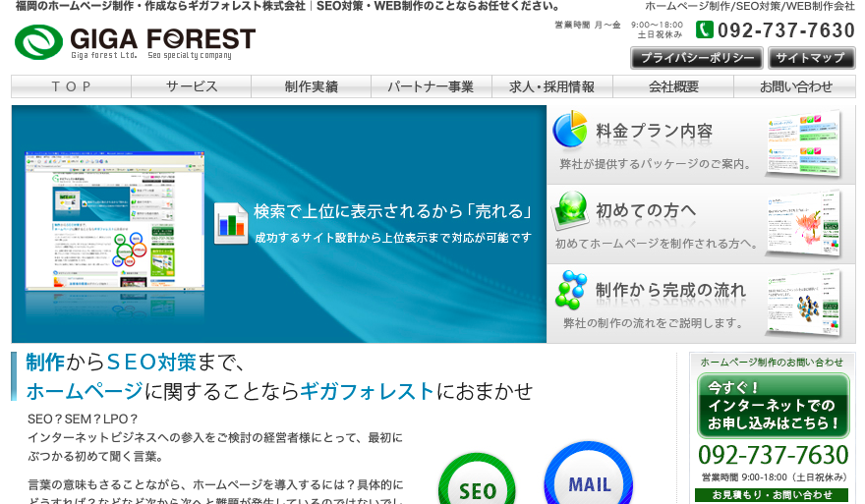Viewport: 865px width, 504px height.
Task: Click the website screenshot thumbnail in the banner
Action: tap(115, 222)
